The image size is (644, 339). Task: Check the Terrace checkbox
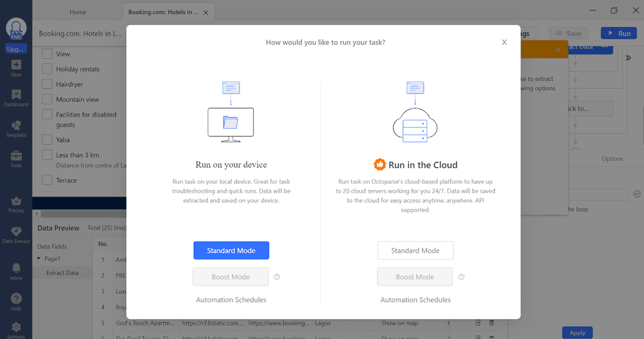[47, 180]
